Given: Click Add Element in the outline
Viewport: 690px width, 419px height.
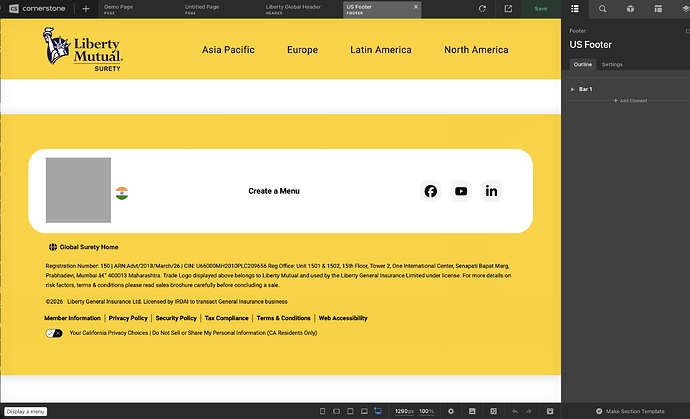Looking at the screenshot, I should coord(630,101).
